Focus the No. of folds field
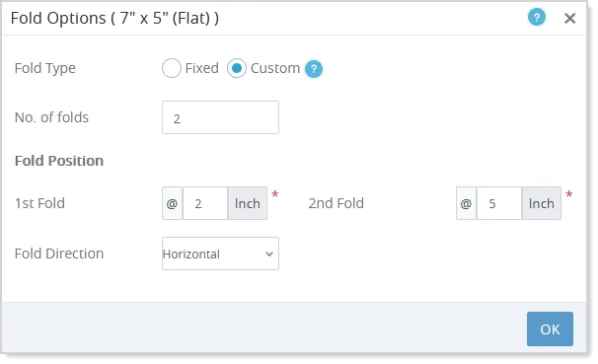This screenshot has width=598, height=364. coord(220,117)
